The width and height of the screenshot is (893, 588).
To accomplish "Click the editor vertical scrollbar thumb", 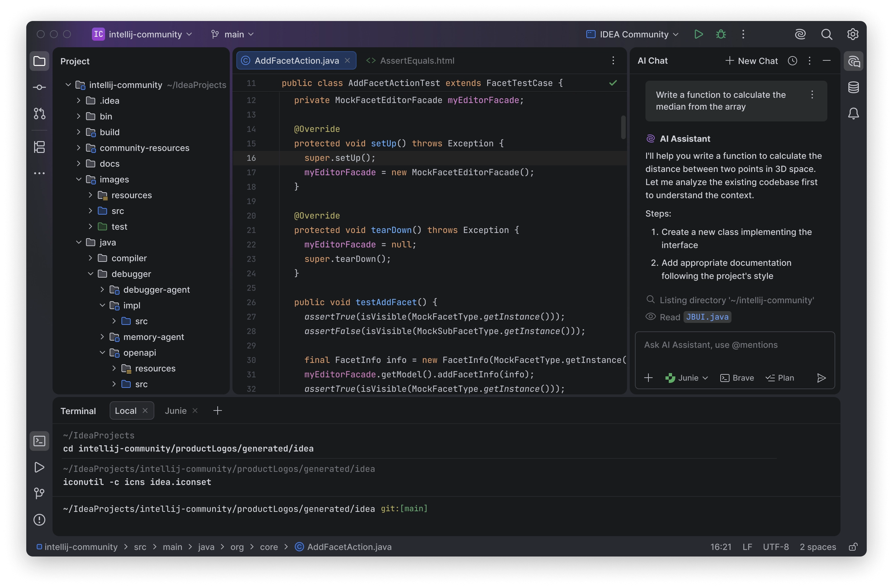I will click(x=623, y=127).
